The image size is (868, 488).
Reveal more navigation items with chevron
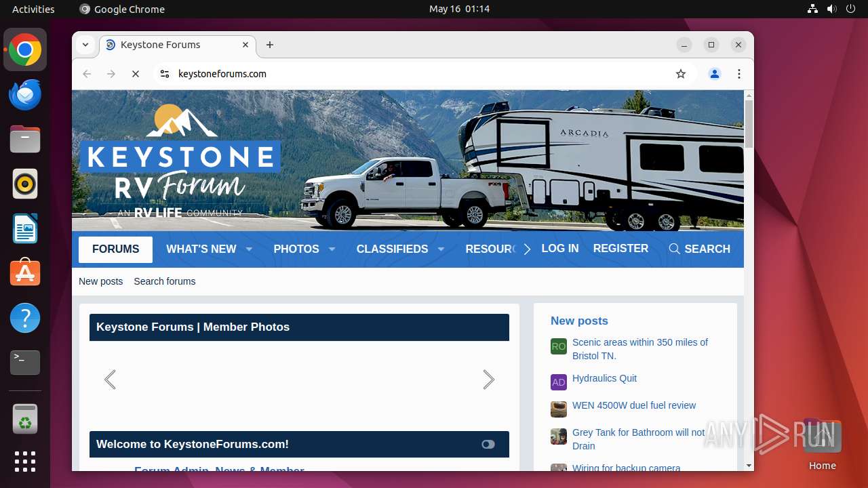pyautogui.click(x=527, y=249)
